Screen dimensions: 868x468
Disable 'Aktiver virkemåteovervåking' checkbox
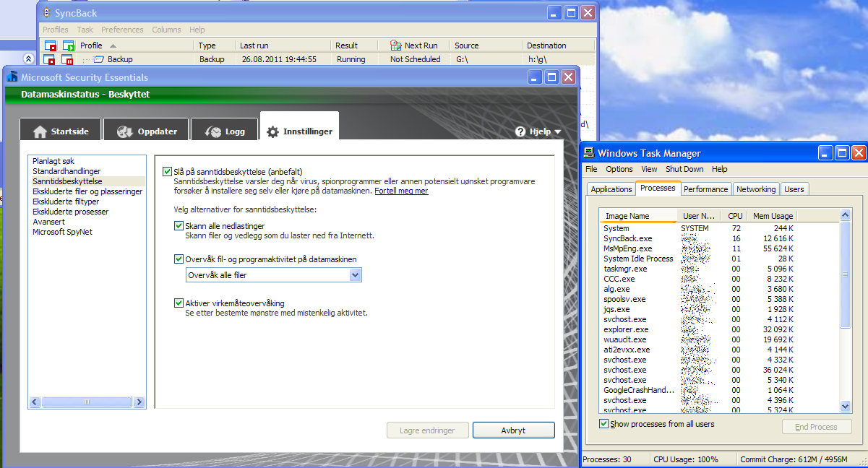coord(179,303)
